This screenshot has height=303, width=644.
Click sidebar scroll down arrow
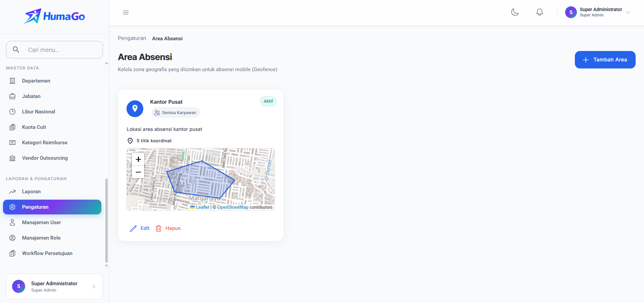tap(107, 266)
